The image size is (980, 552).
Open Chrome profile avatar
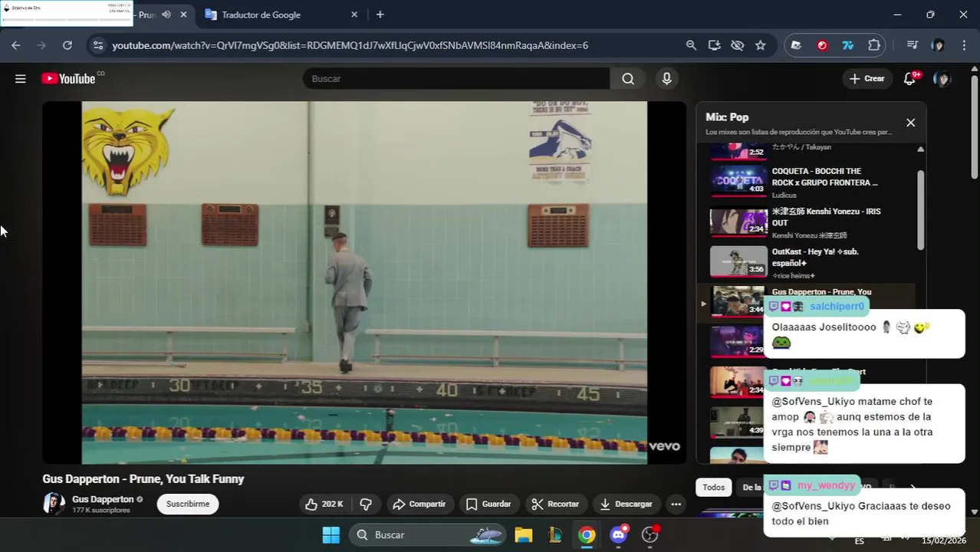[x=938, y=45]
